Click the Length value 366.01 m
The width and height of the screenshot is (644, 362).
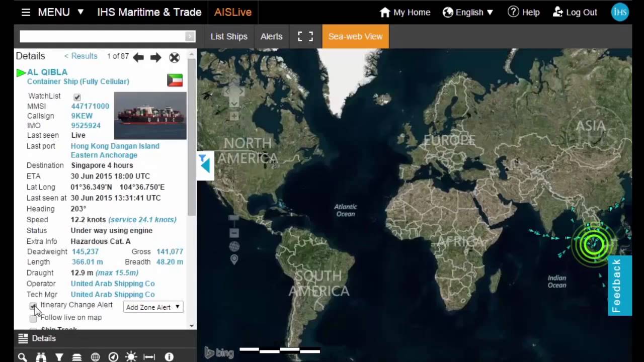click(87, 261)
